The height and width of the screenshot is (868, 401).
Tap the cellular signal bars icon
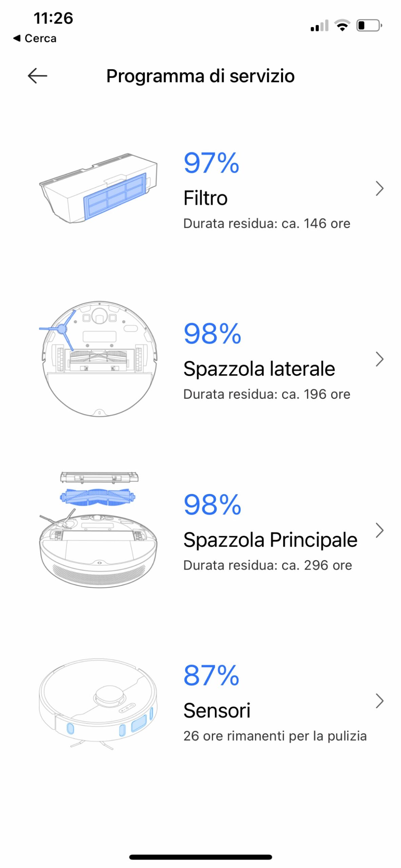pyautogui.click(x=319, y=26)
